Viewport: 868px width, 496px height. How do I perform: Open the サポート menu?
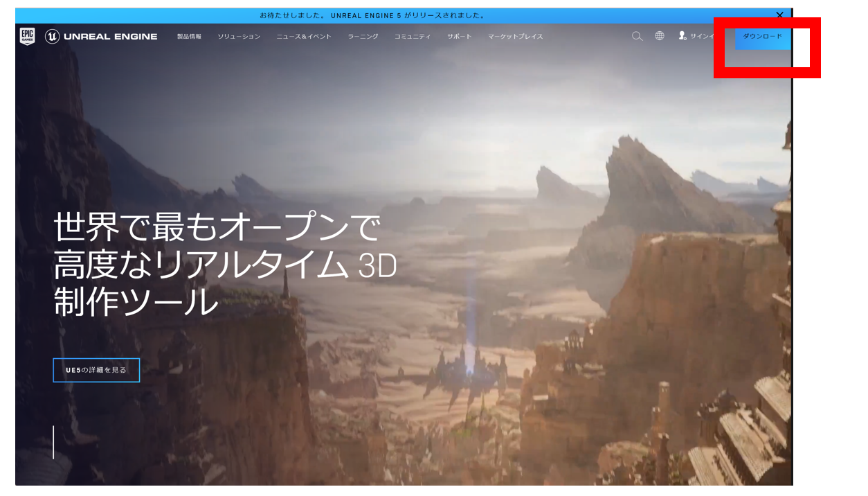(x=460, y=37)
